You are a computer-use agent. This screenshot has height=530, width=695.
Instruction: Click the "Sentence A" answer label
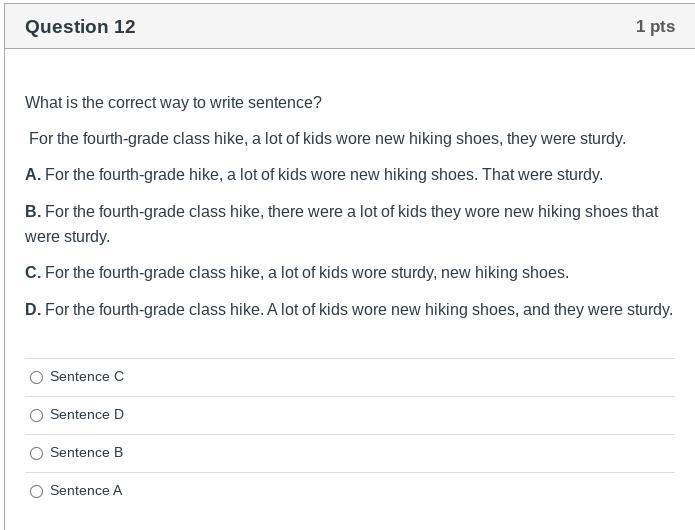pos(86,491)
